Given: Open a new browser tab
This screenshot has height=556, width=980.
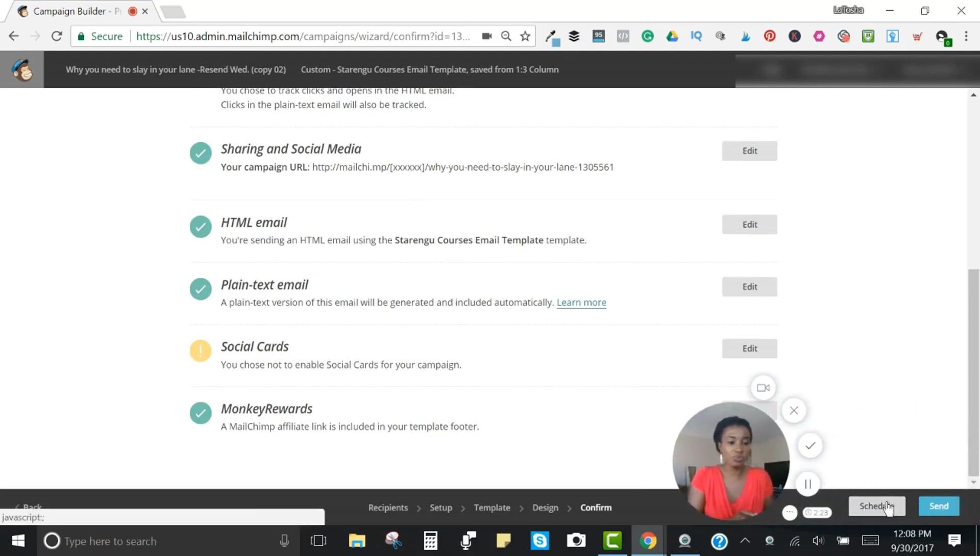Looking at the screenshot, I should [x=173, y=12].
